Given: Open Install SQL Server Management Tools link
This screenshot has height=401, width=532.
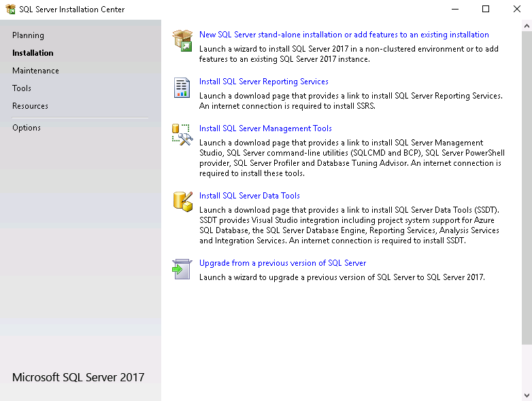Looking at the screenshot, I should click(265, 128).
